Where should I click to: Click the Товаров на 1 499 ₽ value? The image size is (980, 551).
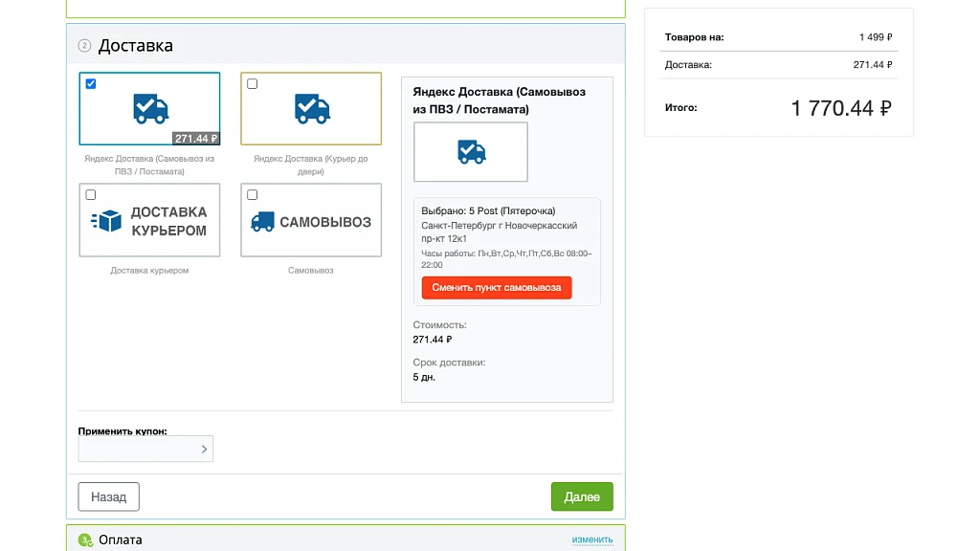[x=876, y=37]
